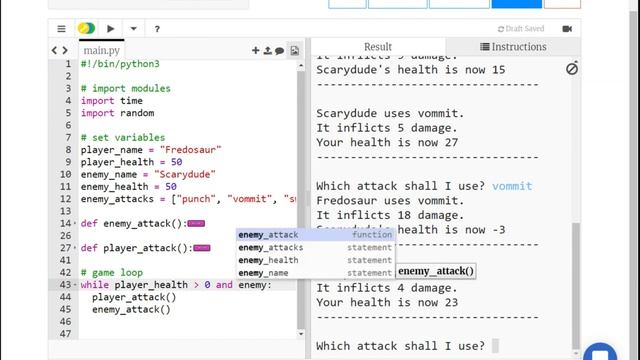Click the 'enemy_attack()' call on line 45
640x360 pixels.
pos(131,309)
